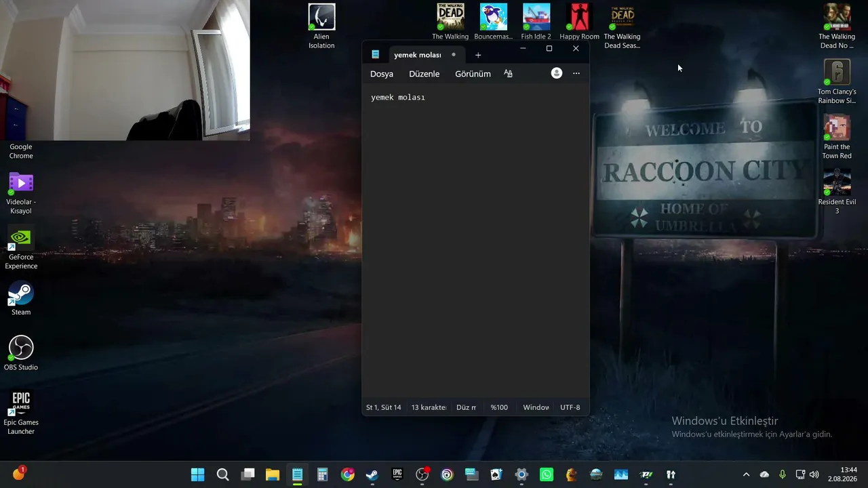
Task: Open the volume control in the system tray
Action: 814,474
